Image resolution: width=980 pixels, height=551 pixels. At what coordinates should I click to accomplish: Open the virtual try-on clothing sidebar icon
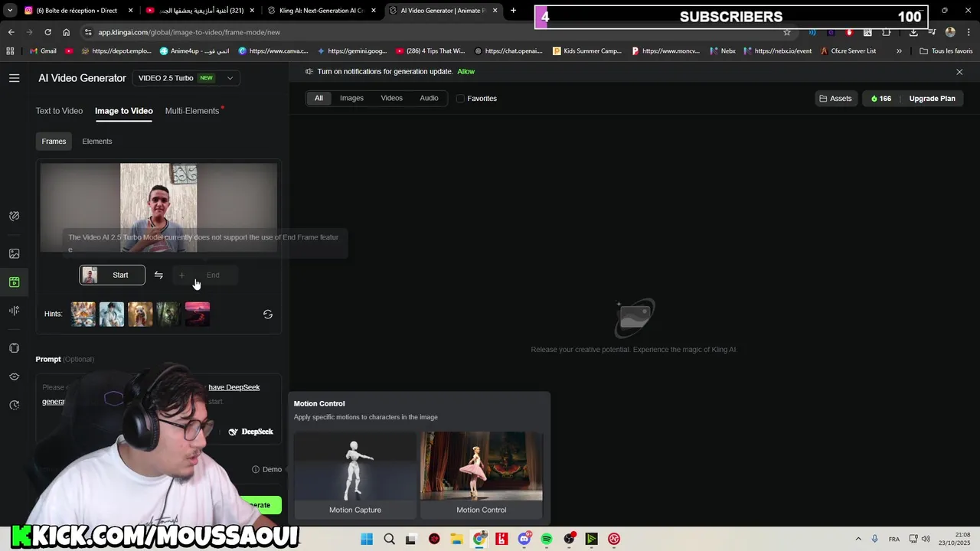click(x=14, y=348)
